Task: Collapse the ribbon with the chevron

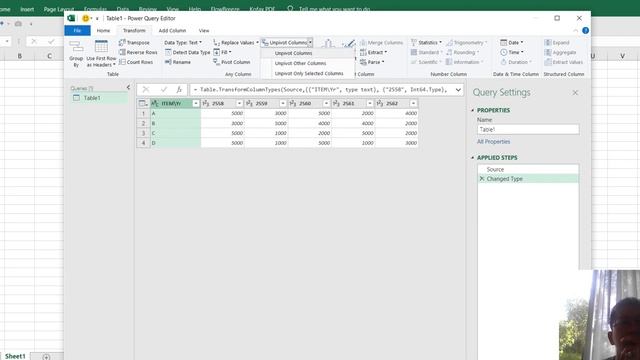Action: click(x=576, y=31)
